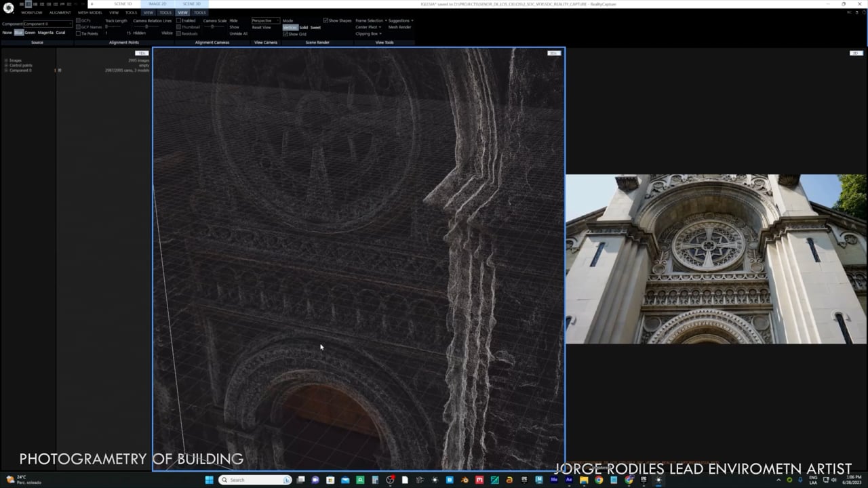Viewport: 868px width, 488px height.
Task: Click the Unhide All button
Action: coord(237,33)
